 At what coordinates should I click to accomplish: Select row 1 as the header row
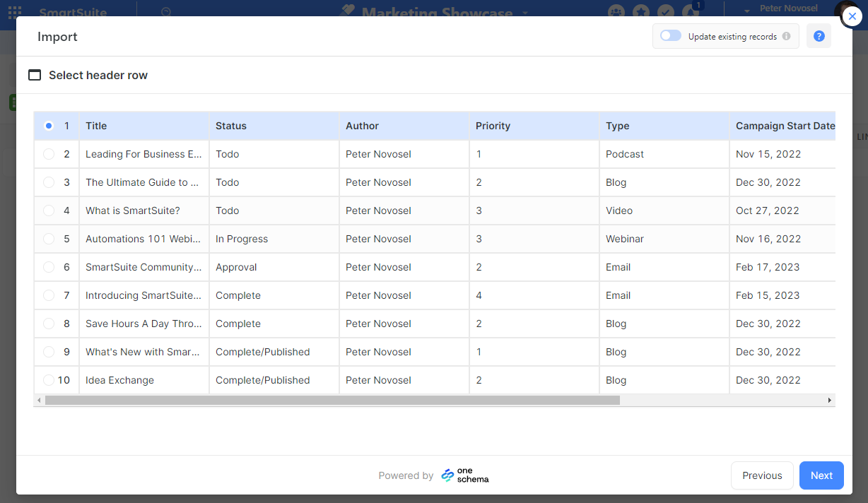pos(48,126)
